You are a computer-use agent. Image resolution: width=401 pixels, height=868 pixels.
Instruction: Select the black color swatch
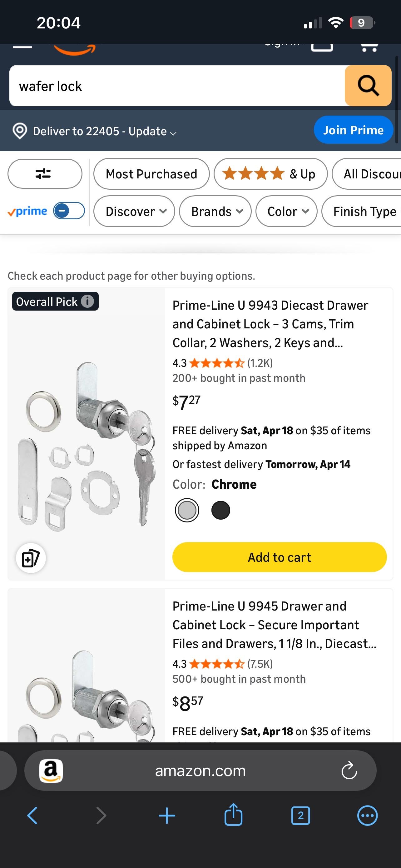(220, 510)
